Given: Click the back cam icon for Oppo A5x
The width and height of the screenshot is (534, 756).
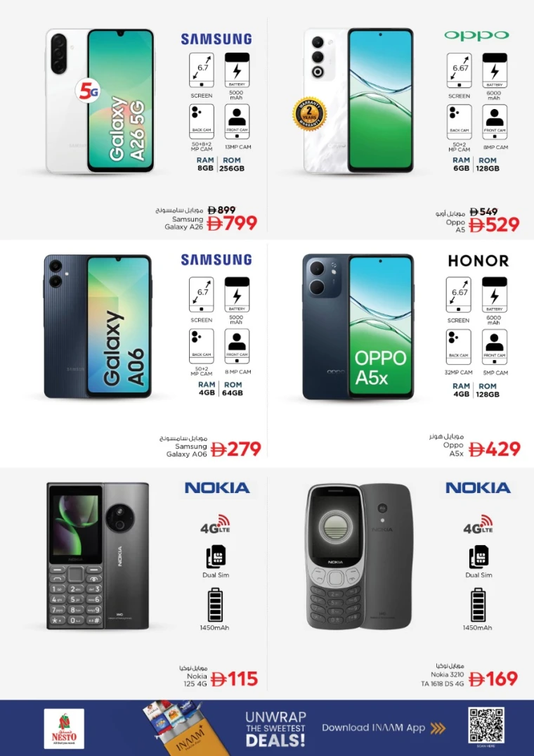Looking at the screenshot, I should (x=458, y=347).
